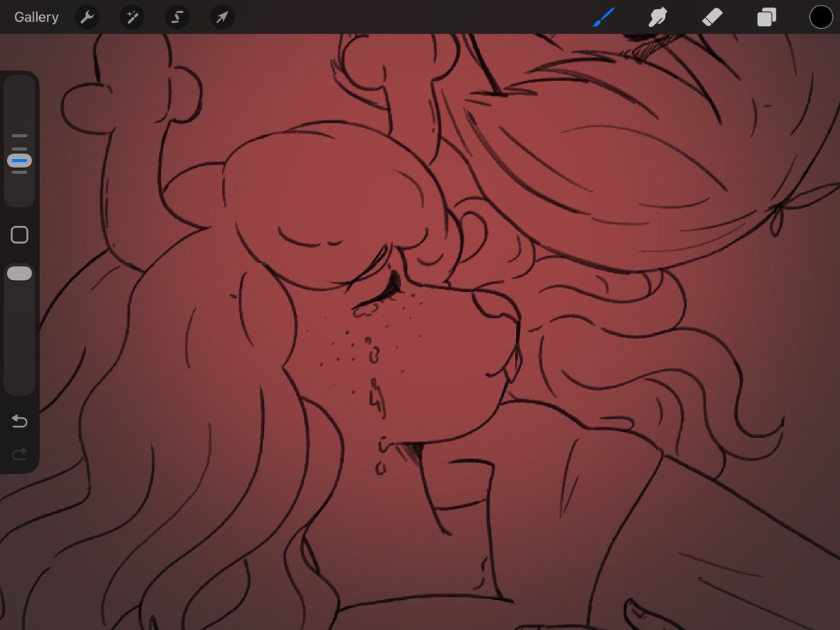Return to the Gallery
The height and width of the screenshot is (630, 840).
(x=36, y=17)
